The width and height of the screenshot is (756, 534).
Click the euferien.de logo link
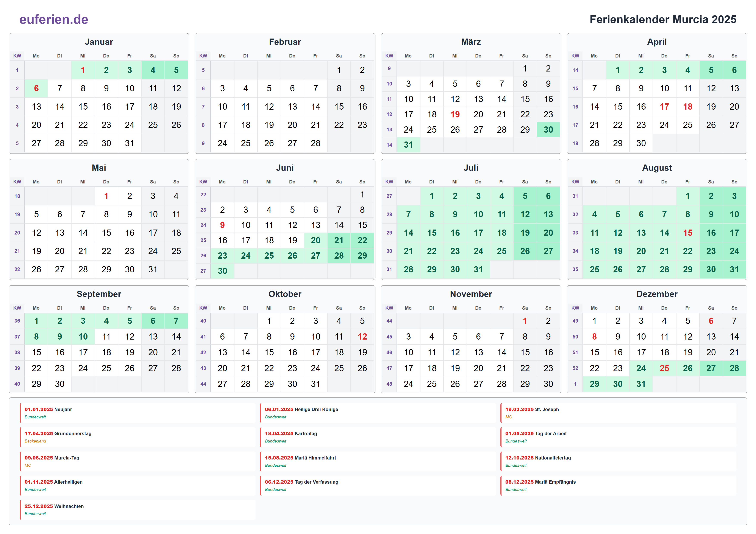point(54,19)
